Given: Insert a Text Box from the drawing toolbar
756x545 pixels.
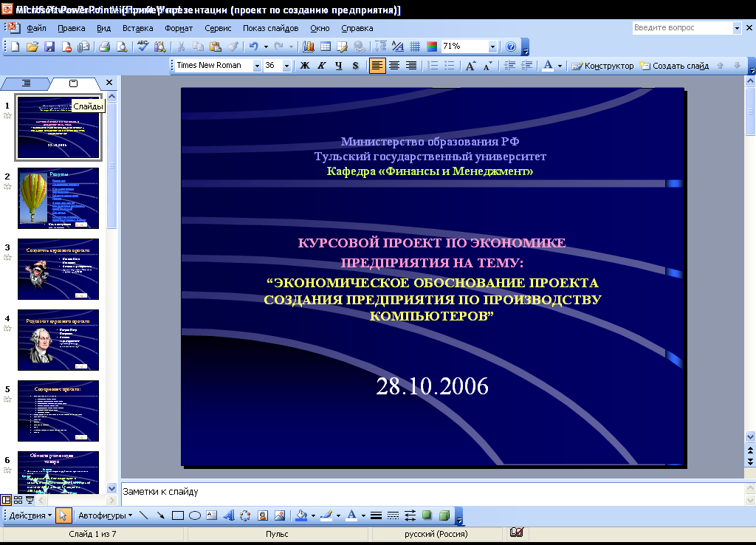Looking at the screenshot, I should 212,515.
